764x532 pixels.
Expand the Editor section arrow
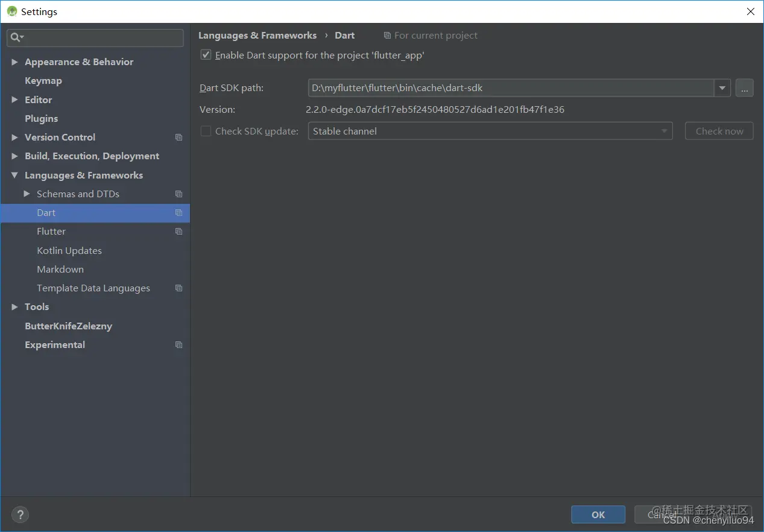pos(14,100)
